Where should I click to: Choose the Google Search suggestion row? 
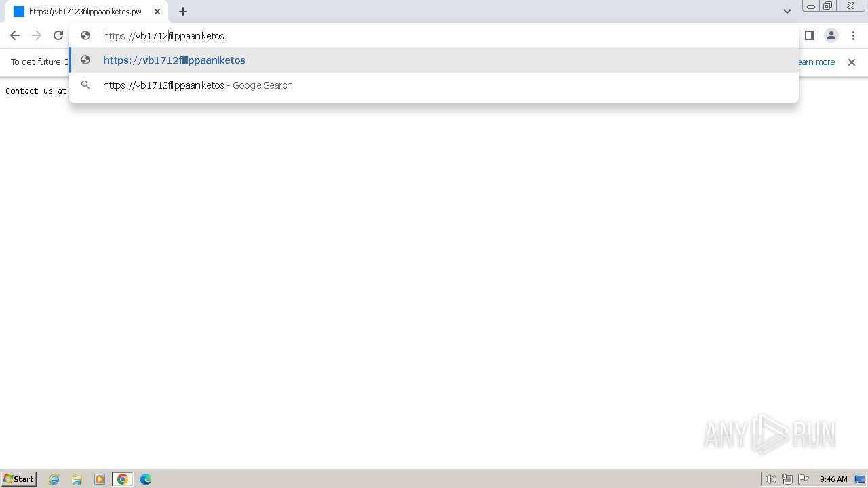pos(434,85)
